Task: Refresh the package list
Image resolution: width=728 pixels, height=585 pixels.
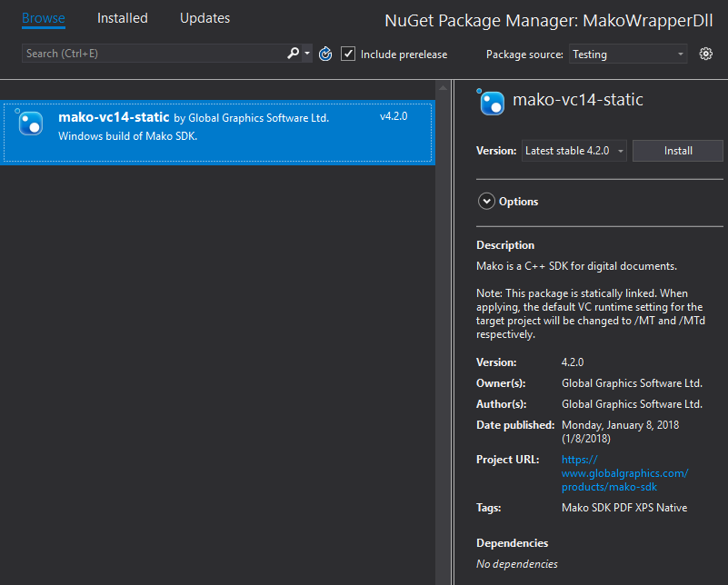Action: tap(325, 54)
